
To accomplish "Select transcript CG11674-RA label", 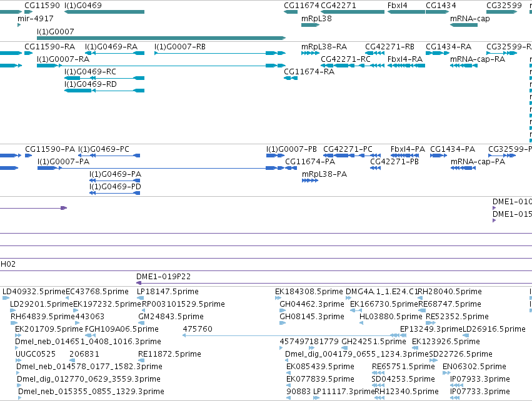I will point(309,72).
